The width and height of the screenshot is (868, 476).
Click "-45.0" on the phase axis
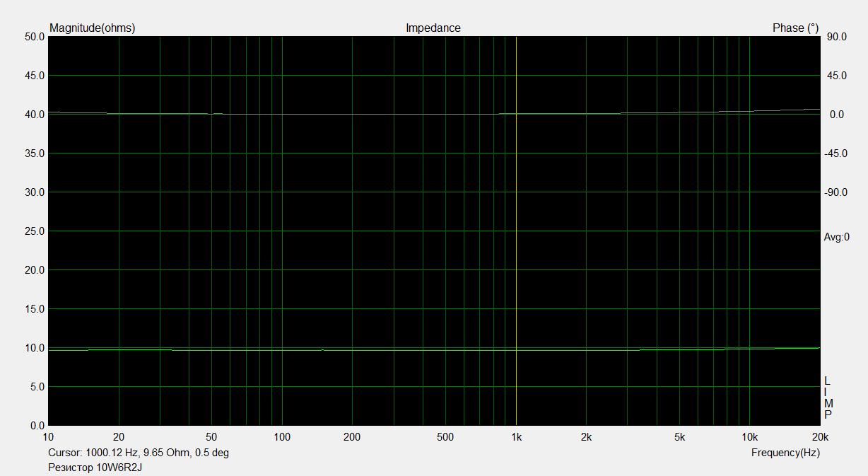click(x=836, y=153)
